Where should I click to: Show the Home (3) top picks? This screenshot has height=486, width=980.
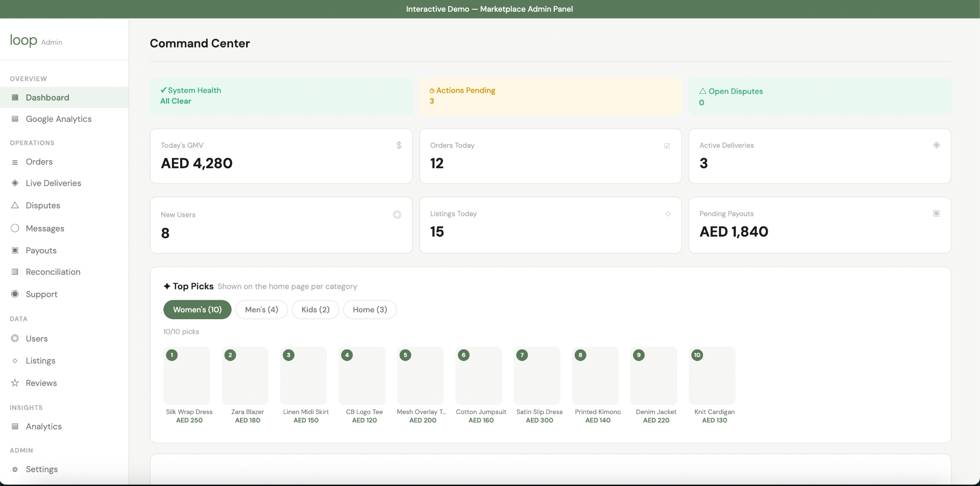tap(370, 310)
